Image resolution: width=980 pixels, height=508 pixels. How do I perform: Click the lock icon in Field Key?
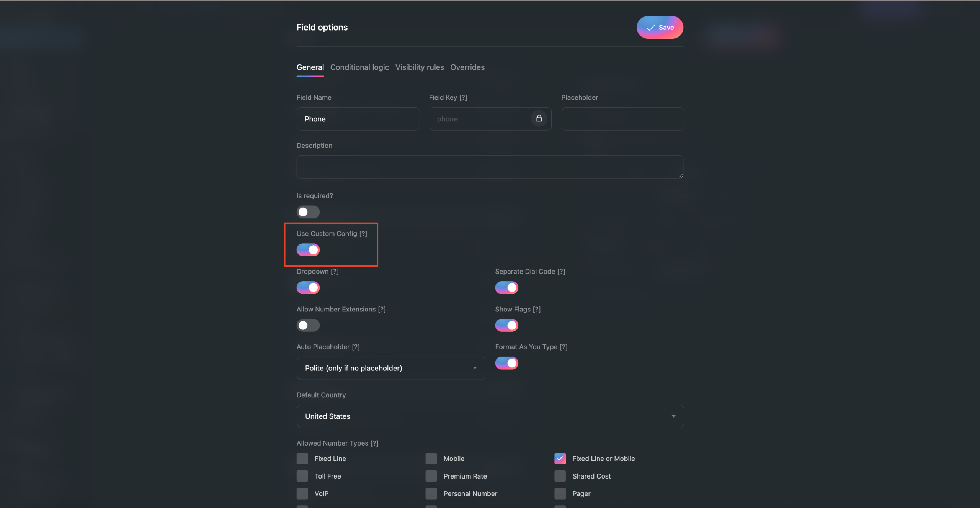(x=539, y=119)
